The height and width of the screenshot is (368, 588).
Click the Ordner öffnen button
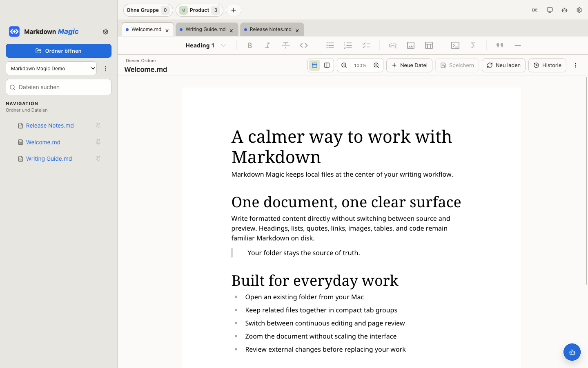(x=58, y=51)
